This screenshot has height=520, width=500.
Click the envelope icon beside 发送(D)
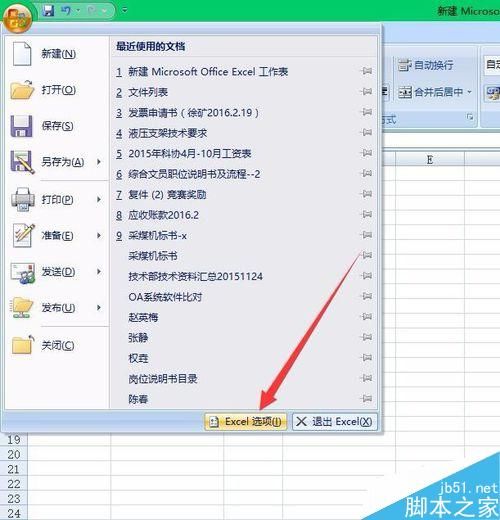point(23,273)
